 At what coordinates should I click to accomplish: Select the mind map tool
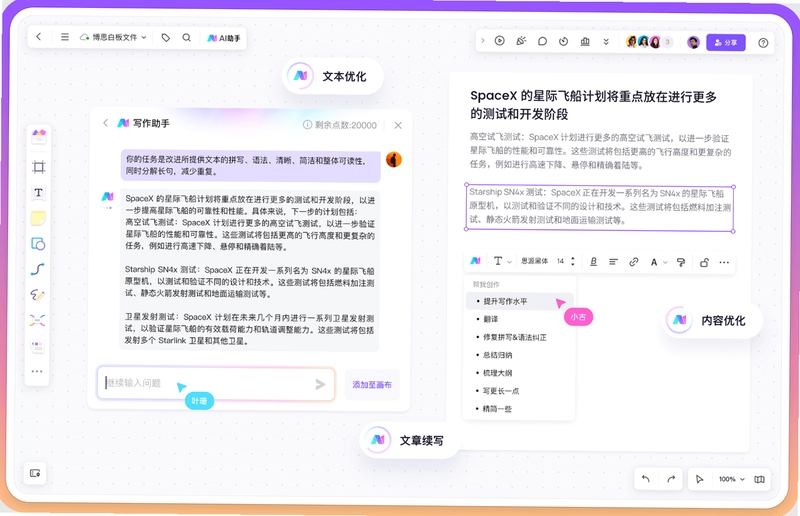click(37, 321)
